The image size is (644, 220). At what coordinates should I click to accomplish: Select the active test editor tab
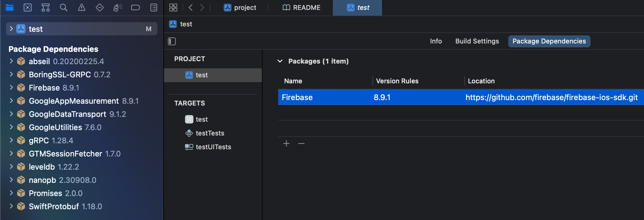[x=357, y=7]
